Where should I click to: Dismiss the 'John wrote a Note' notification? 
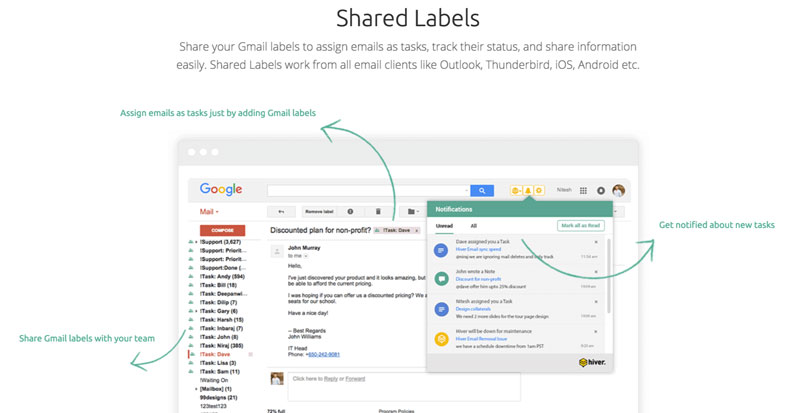[x=596, y=272]
